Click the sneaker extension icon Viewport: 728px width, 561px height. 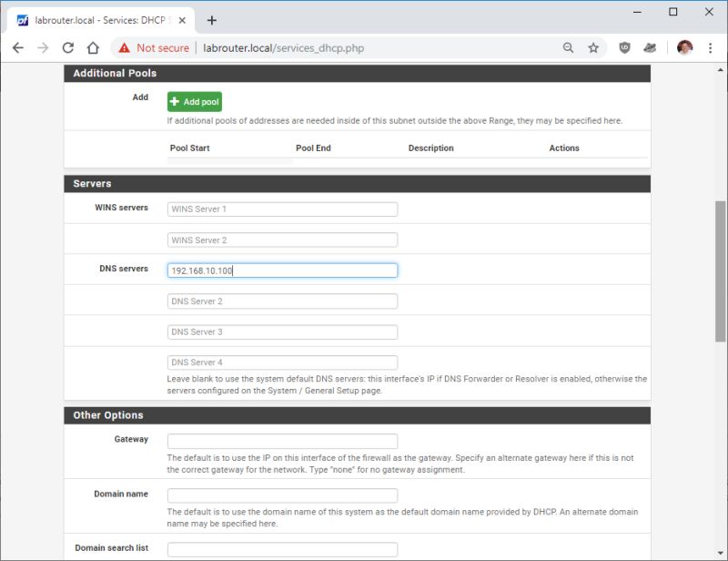tap(651, 48)
